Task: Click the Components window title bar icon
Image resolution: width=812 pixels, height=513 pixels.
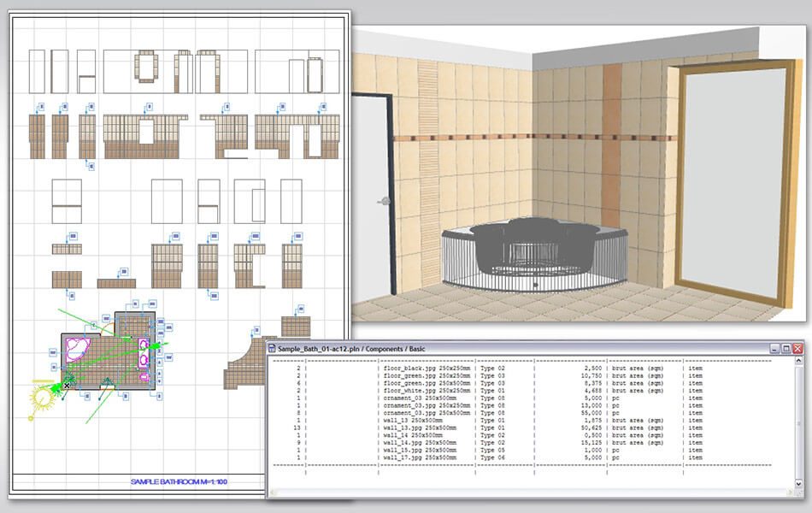Action: pos(273,349)
